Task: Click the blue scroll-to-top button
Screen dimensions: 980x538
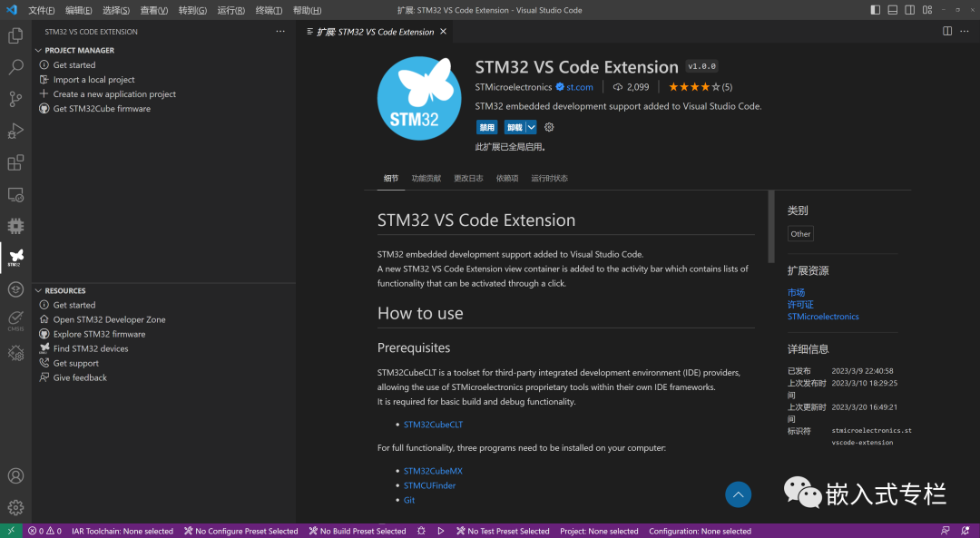Action: click(x=738, y=494)
